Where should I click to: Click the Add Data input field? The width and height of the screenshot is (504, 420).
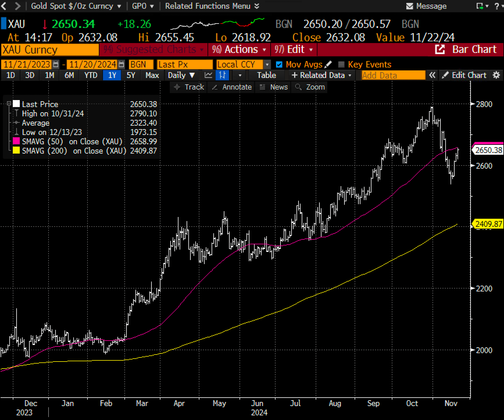393,75
